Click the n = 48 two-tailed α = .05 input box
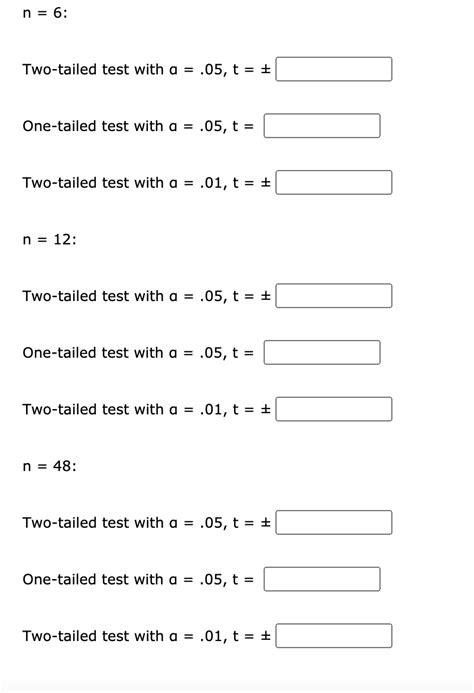The image size is (474, 693). tap(334, 522)
